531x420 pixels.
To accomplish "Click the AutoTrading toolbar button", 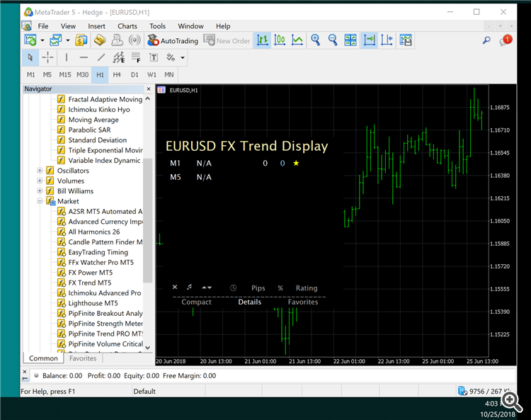I will tap(173, 40).
